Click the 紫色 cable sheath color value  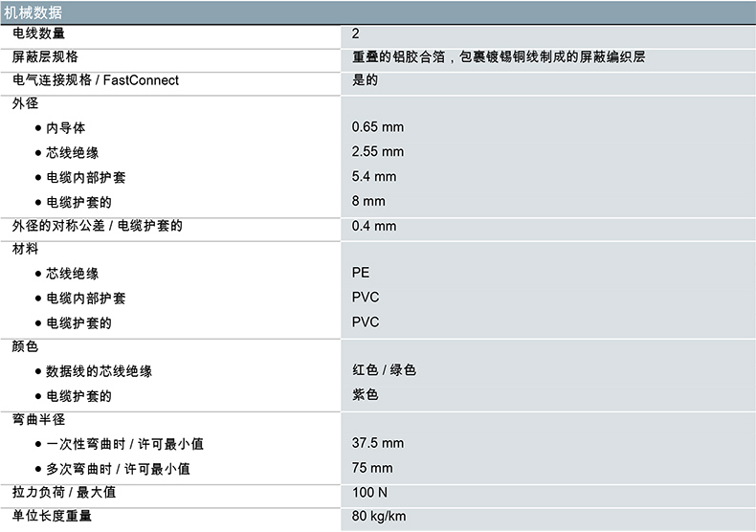click(x=365, y=395)
